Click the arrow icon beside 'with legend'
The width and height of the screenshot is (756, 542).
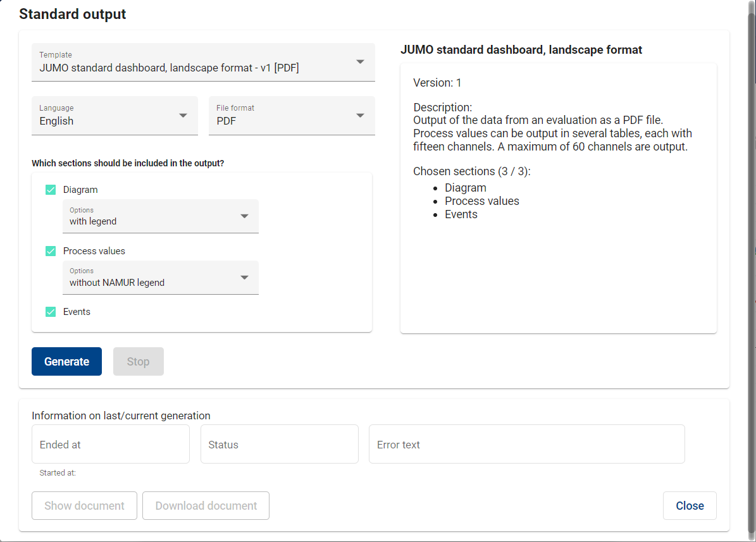[244, 216]
